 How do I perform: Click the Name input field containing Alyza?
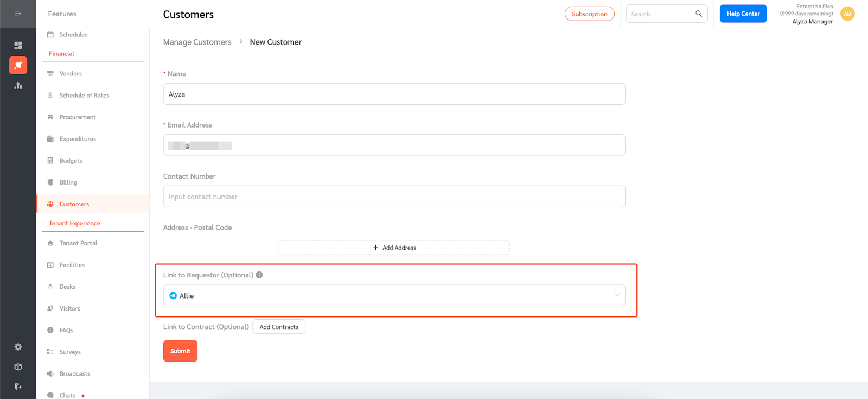(394, 94)
